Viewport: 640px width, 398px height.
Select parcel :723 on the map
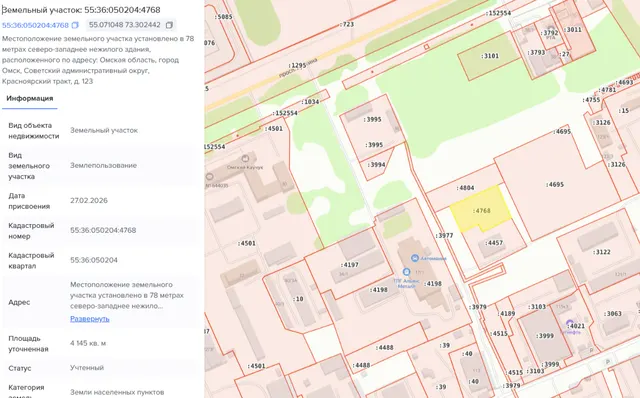click(x=347, y=24)
